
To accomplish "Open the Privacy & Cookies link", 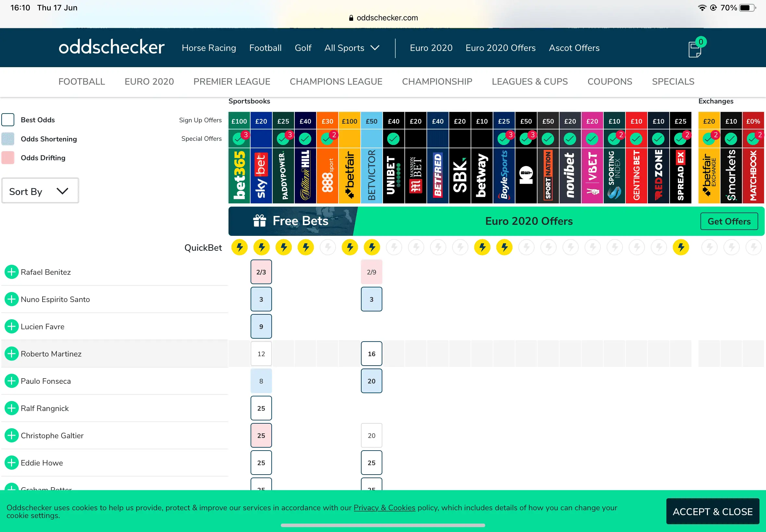I will point(384,508).
